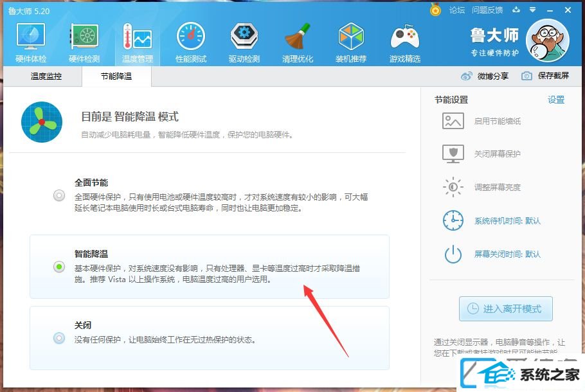Click the 屏幕关闭时间 power icon
Image resolution: width=585 pixels, height=392 pixels.
(x=453, y=254)
